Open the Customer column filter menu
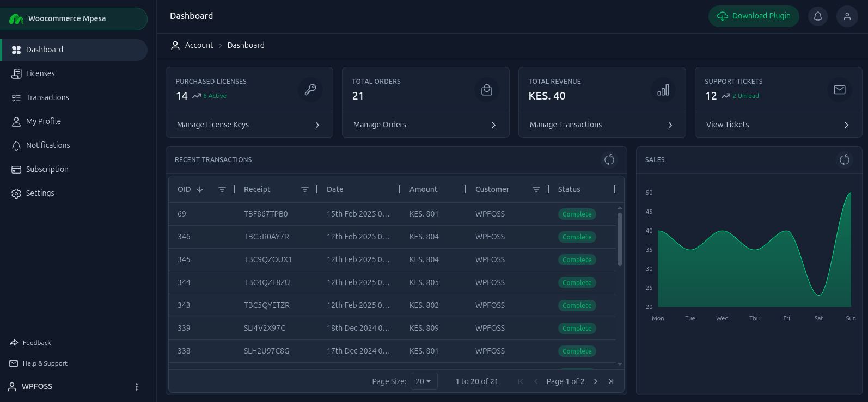Screen dimensions: 868x402 point(536,189)
